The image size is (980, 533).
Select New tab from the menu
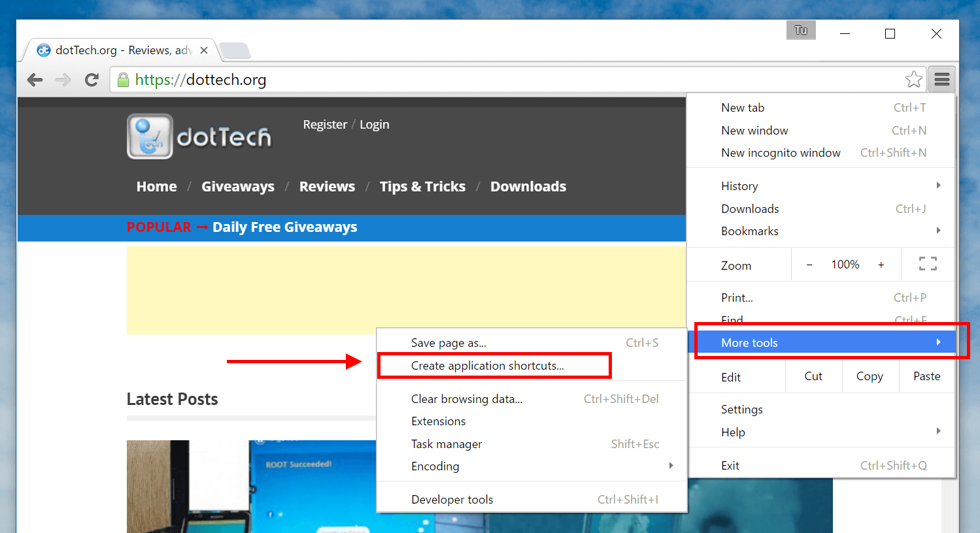pyautogui.click(x=821, y=108)
